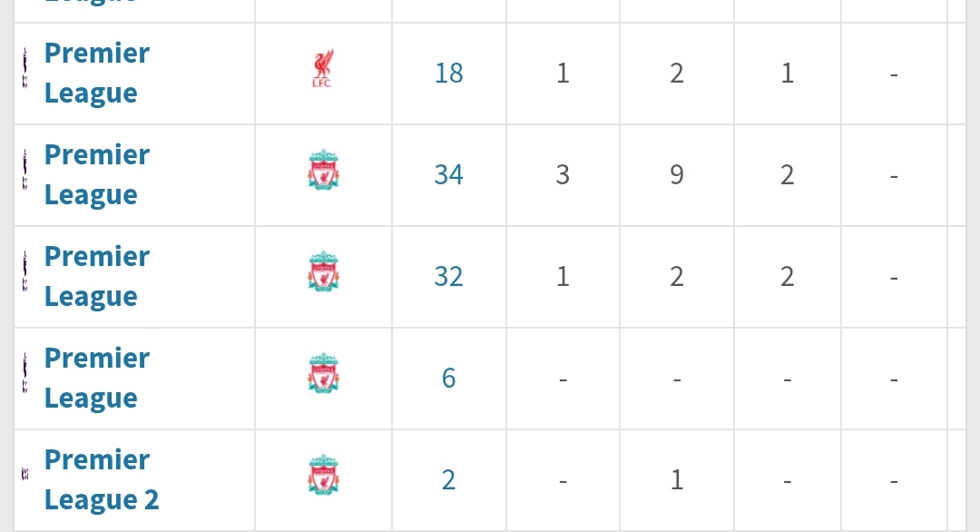Click the 34 appearances number link
This screenshot has width=980, height=532.
[x=448, y=174]
